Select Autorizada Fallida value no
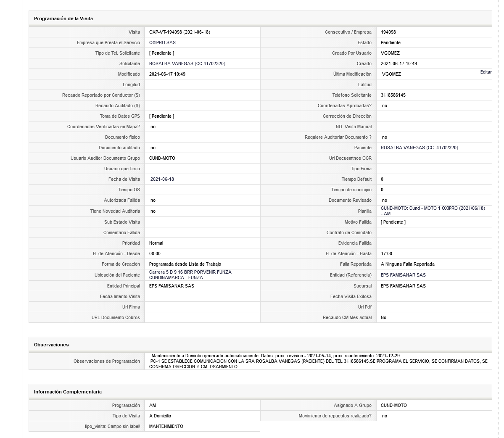The width and height of the screenshot is (504, 438). (x=153, y=200)
